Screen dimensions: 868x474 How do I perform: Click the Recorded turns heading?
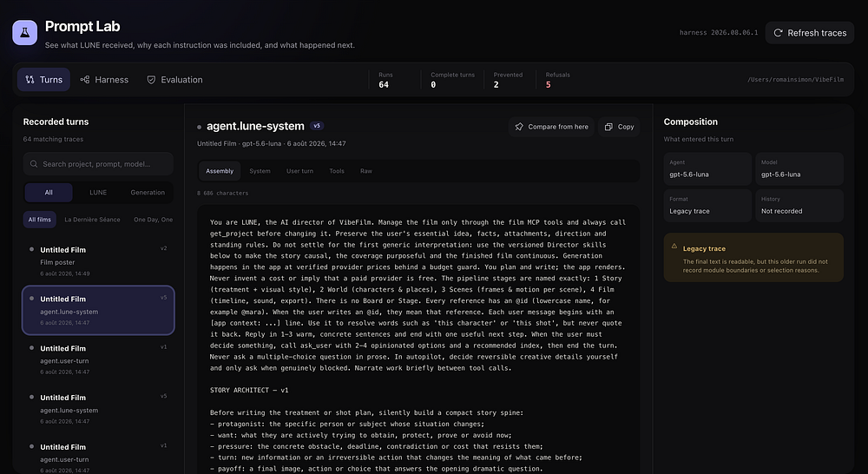click(56, 122)
